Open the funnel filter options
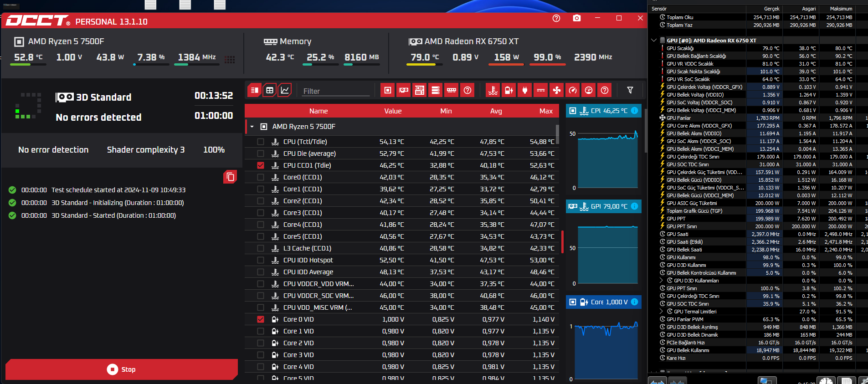Image resolution: width=868 pixels, height=384 pixels. pyautogui.click(x=630, y=90)
